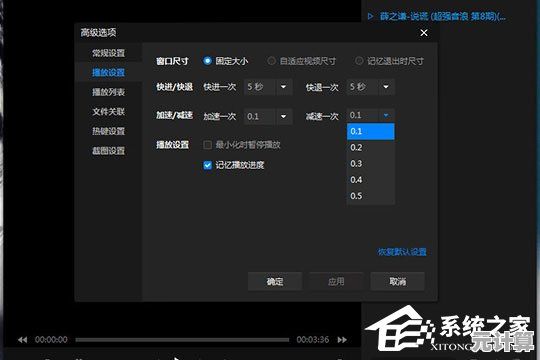540x360 pixels.
Task: Open the 常规设置 tab
Action: click(108, 53)
